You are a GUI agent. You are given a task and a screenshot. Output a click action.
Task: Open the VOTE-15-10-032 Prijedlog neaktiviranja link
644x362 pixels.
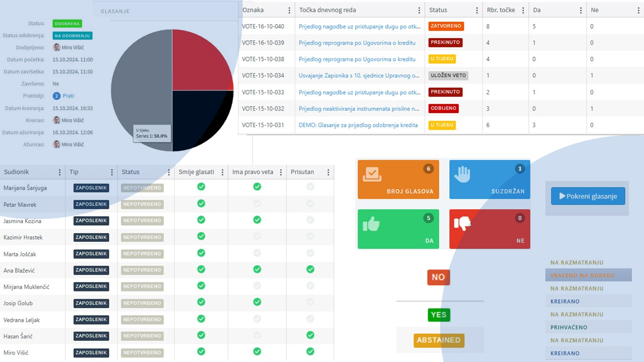[359, 109]
